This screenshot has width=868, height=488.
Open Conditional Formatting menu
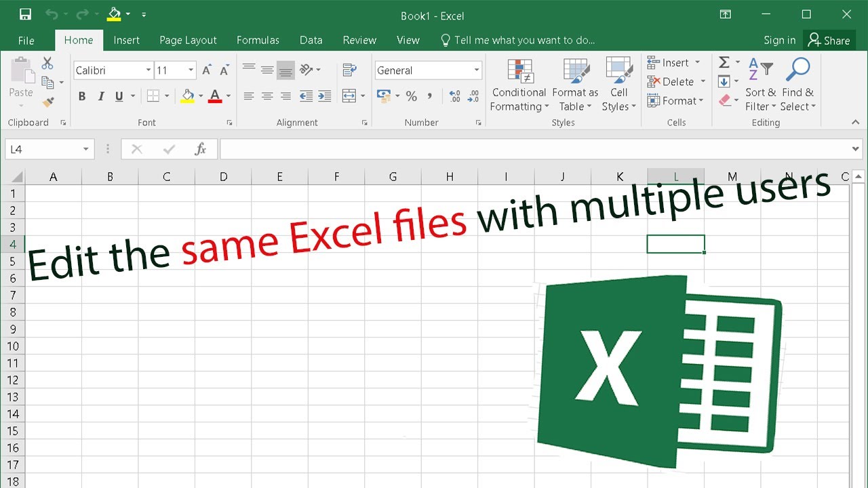[x=519, y=85]
